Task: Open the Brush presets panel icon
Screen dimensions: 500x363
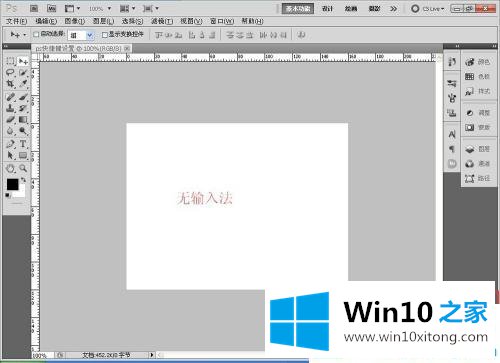Action: pyautogui.click(x=452, y=83)
